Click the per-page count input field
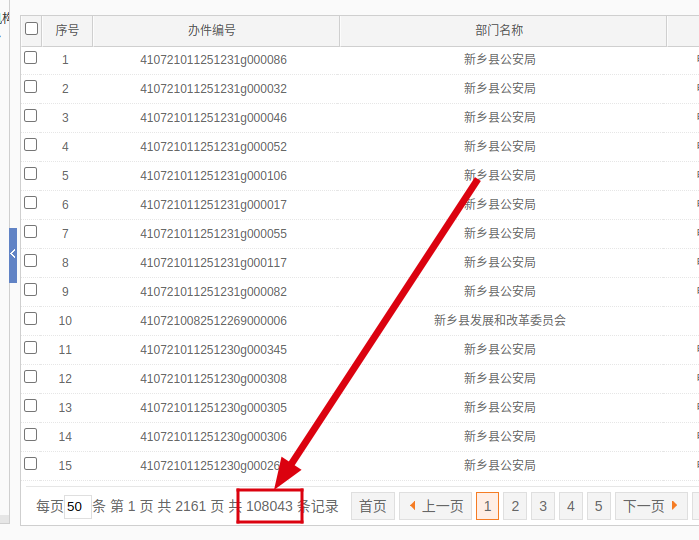Screen dimensions: 699x540 pyautogui.click(x=77, y=507)
